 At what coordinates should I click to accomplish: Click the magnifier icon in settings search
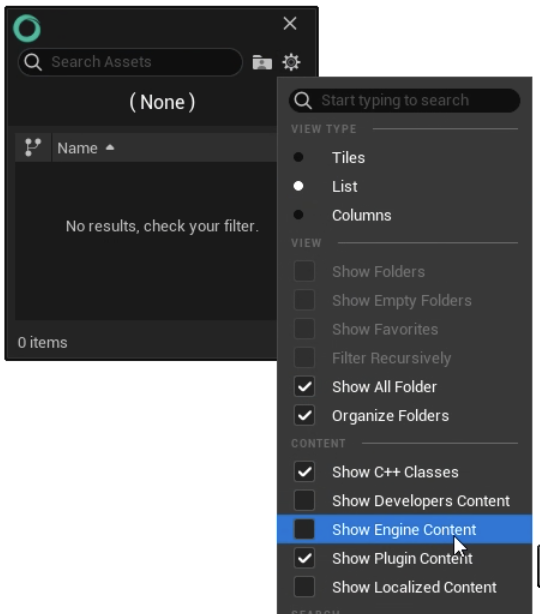pos(303,101)
